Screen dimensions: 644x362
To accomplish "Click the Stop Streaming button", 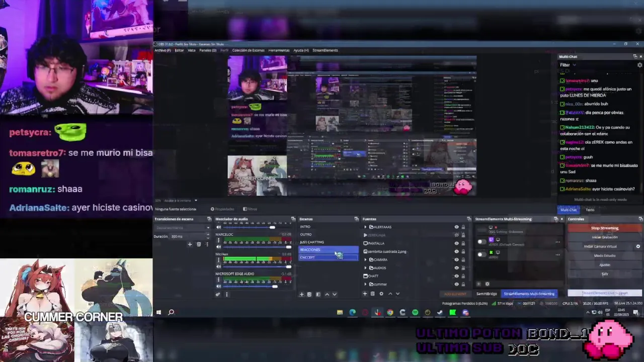I will pos(604,228).
